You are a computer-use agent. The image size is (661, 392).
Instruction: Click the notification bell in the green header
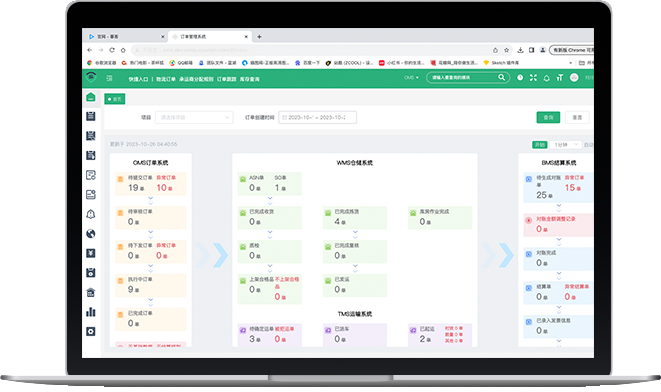546,78
